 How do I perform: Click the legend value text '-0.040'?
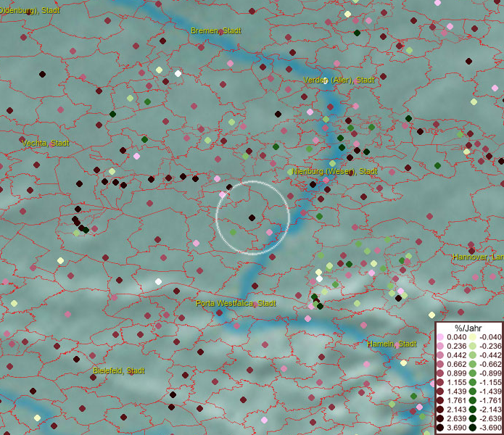pyautogui.click(x=490, y=337)
